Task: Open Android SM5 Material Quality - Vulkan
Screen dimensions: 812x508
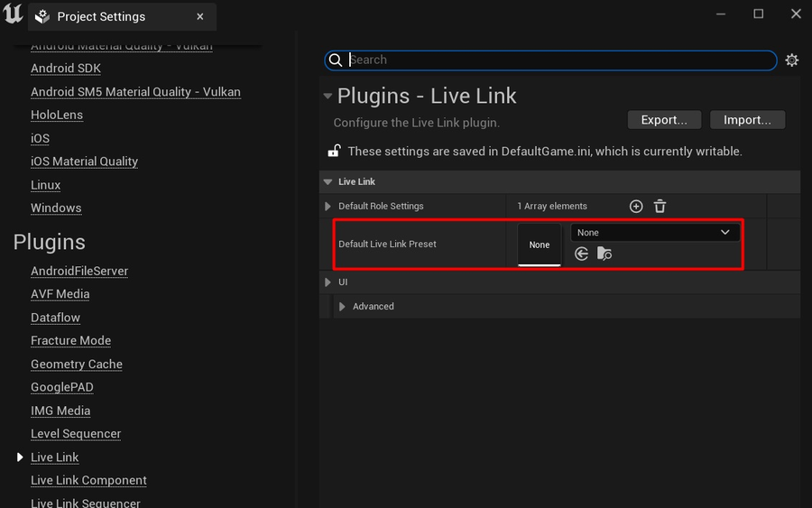Action: pyautogui.click(x=135, y=92)
